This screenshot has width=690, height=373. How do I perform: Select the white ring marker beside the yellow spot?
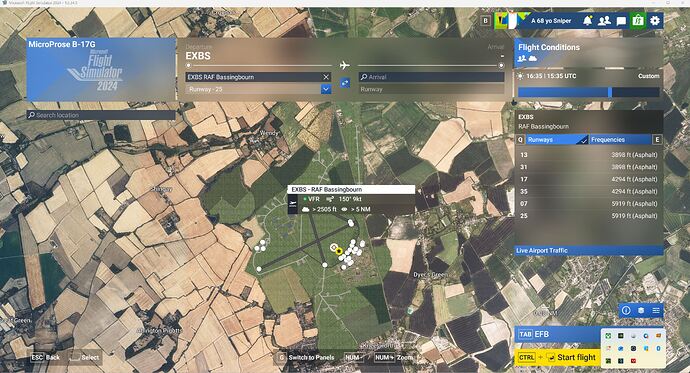[x=334, y=247]
